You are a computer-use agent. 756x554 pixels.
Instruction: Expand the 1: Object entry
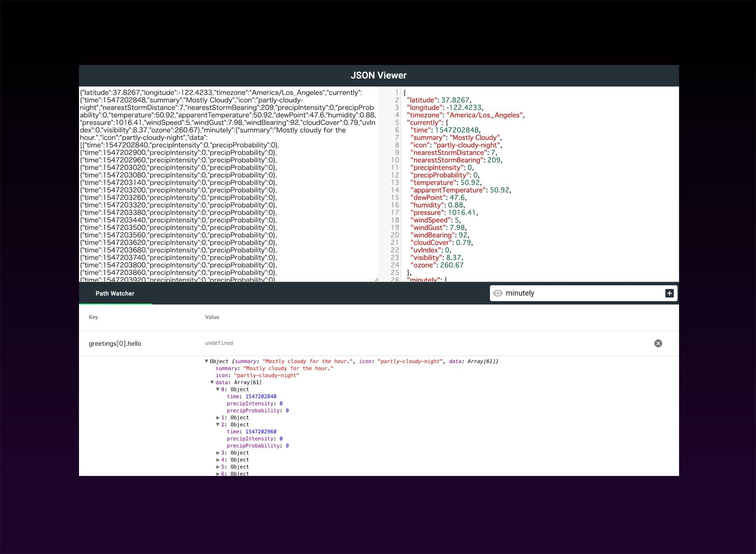pos(218,418)
